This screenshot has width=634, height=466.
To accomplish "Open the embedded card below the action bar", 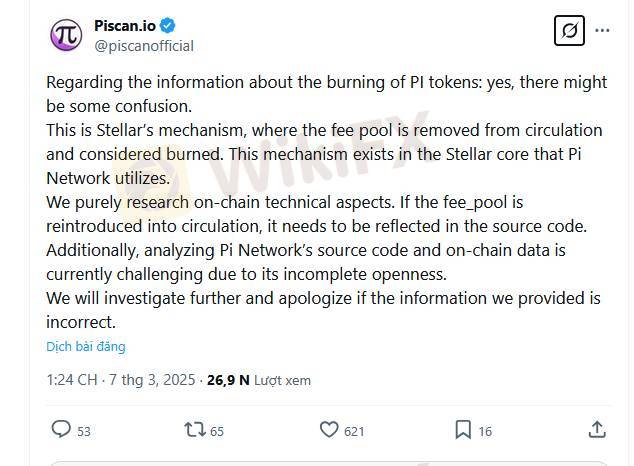I will pos(329,463).
